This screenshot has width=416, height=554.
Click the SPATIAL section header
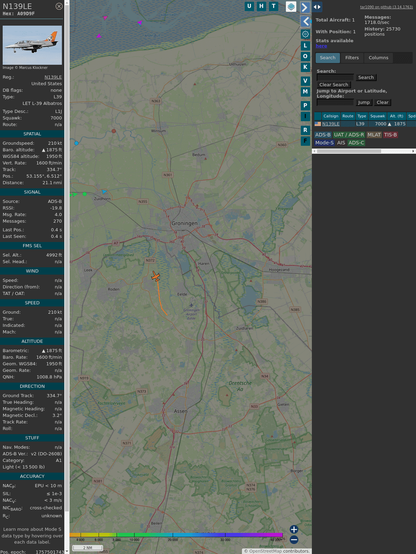pos(32,134)
